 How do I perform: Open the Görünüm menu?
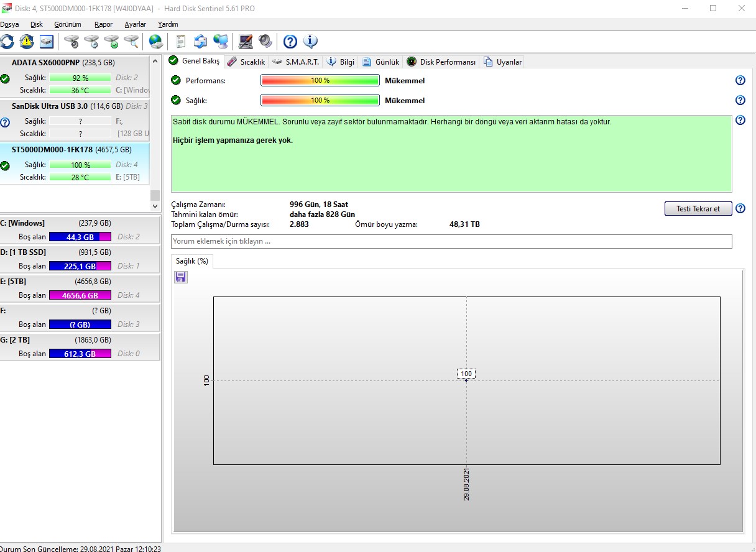point(68,24)
